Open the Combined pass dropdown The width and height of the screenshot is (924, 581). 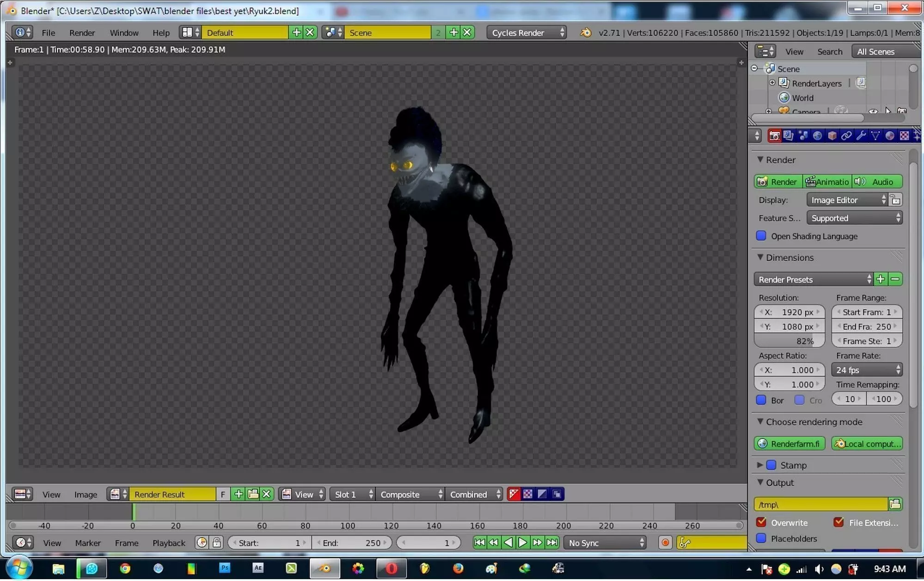tap(474, 495)
